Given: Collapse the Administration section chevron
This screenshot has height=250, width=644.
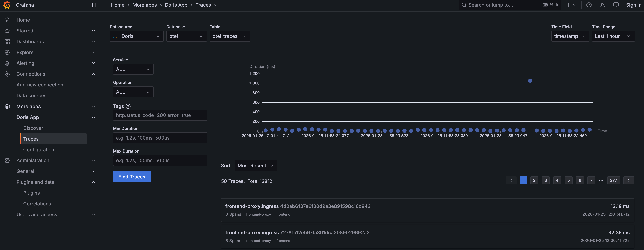Looking at the screenshot, I should (93, 160).
